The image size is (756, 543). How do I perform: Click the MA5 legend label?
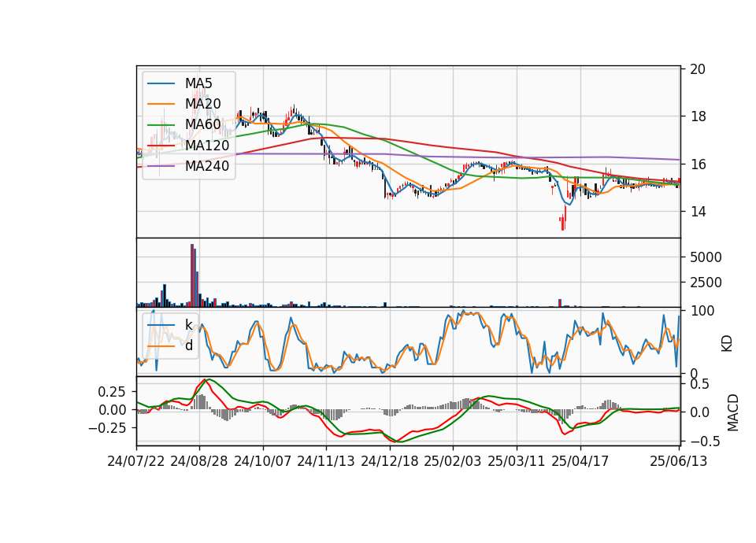pos(198,83)
